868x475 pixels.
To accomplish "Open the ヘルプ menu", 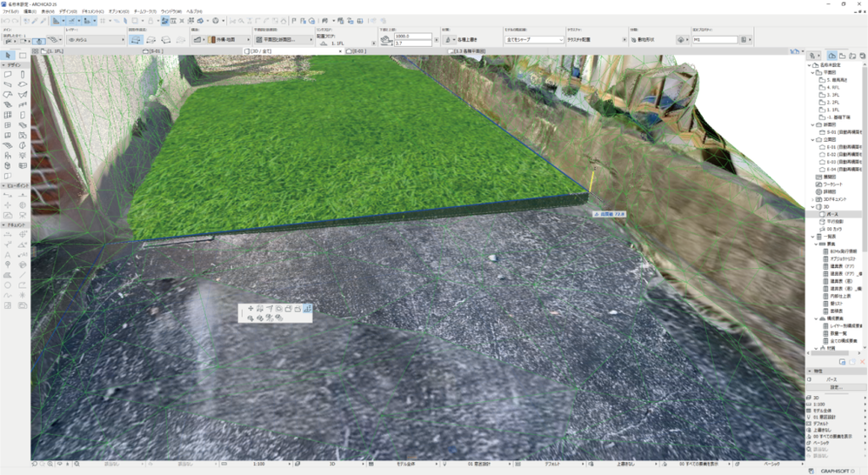I will pos(194,11).
